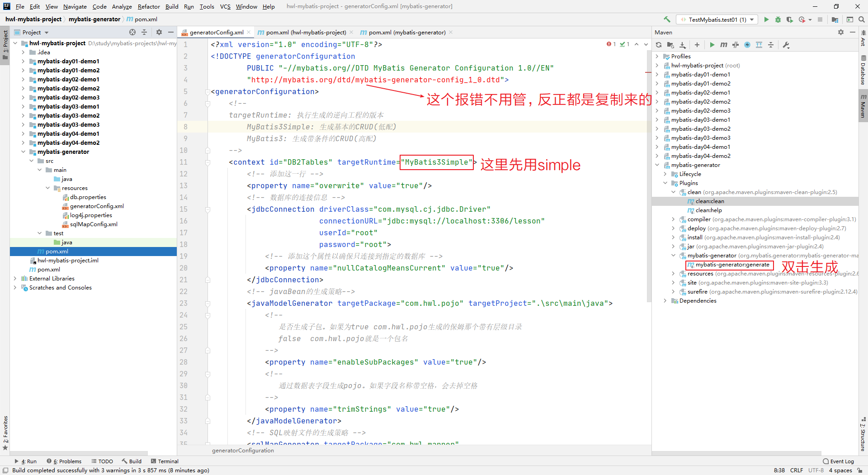The image size is (868, 475).
Task: Run Maven build green play icon
Action: click(712, 45)
